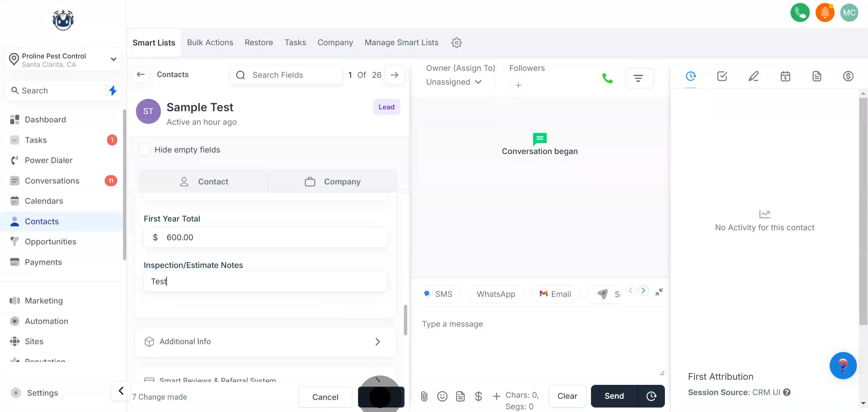Click the green phone call icon
The width and height of the screenshot is (868, 412).
(x=607, y=78)
